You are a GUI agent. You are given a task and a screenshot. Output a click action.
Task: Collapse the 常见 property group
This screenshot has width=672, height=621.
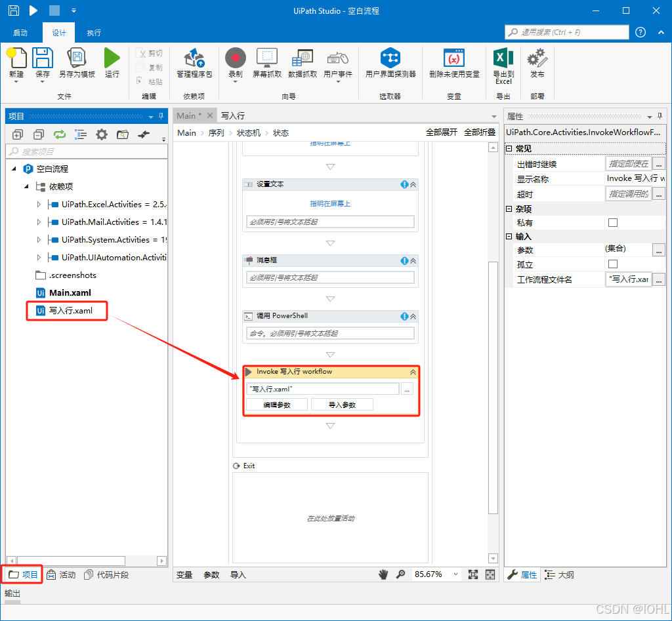509,149
